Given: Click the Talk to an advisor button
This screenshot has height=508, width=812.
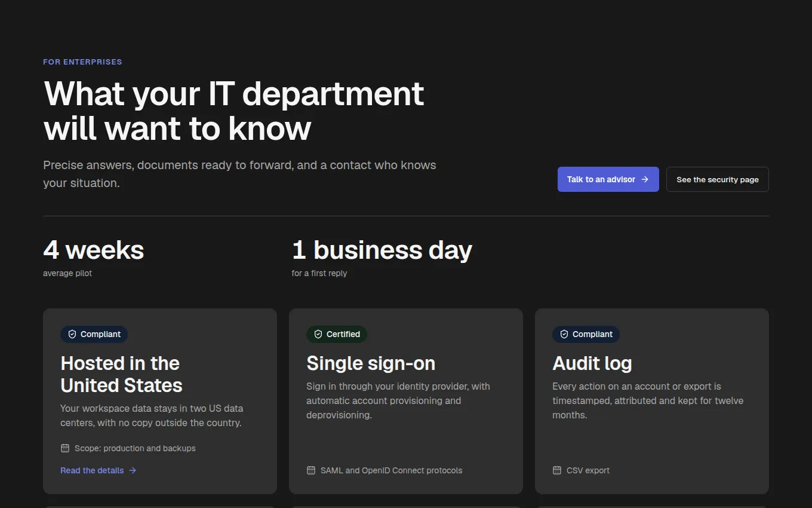Looking at the screenshot, I should coord(608,179).
